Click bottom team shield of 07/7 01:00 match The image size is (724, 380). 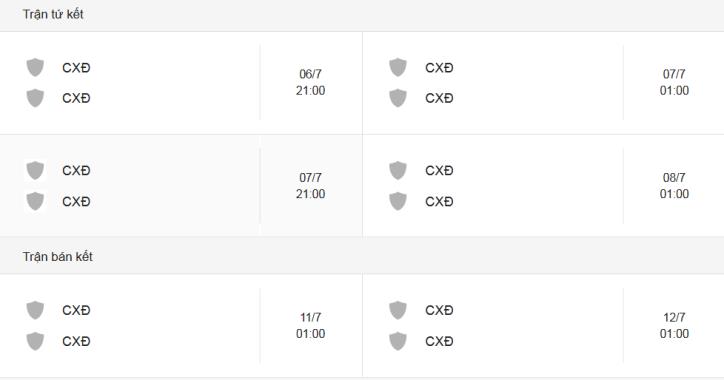tap(398, 98)
